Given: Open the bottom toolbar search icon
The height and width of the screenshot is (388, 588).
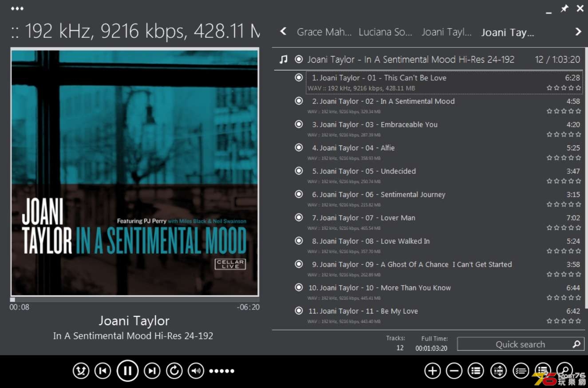Looking at the screenshot, I should [x=564, y=370].
